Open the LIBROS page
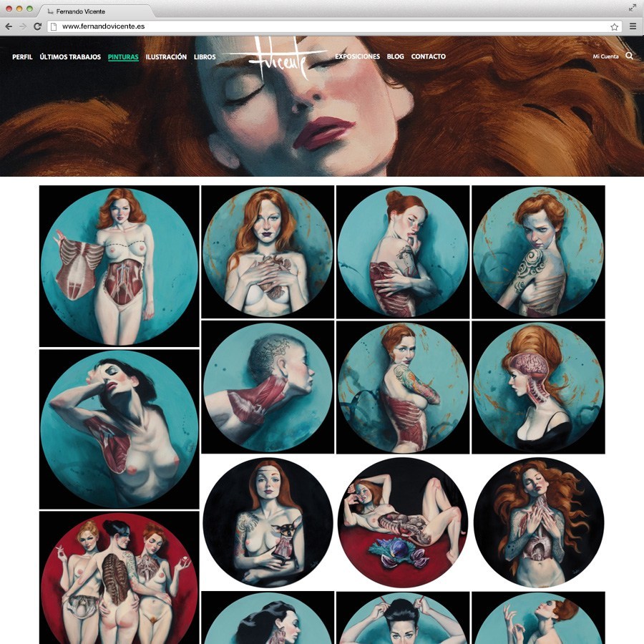The image size is (644, 644). (x=205, y=57)
